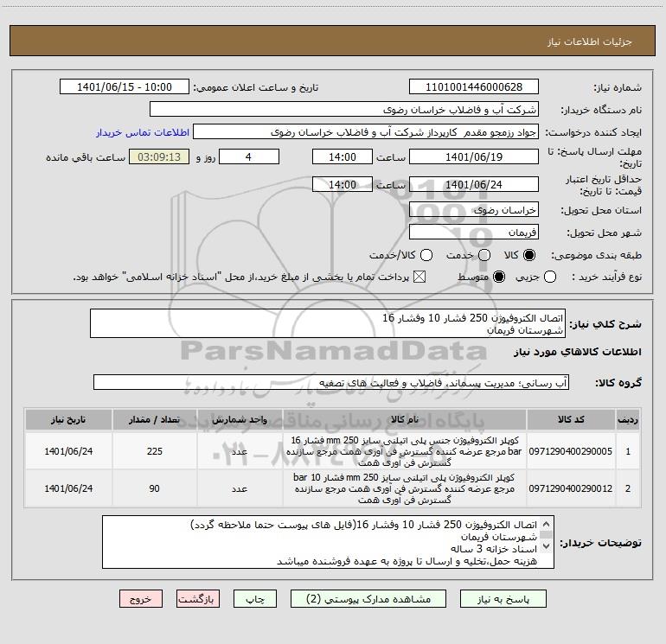
Task: Click the 10 bar coupler product name
Action: [405, 488]
